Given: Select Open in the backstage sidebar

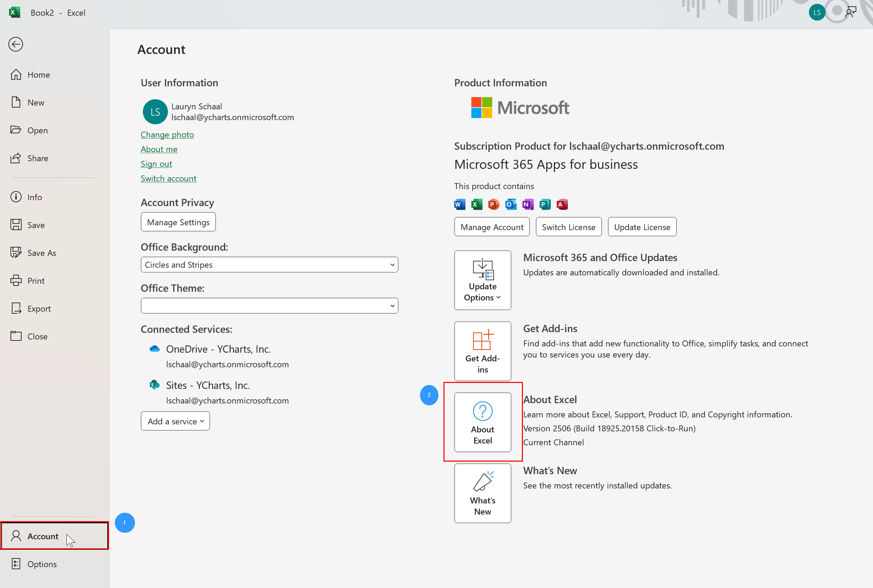Looking at the screenshot, I should tap(54, 130).
